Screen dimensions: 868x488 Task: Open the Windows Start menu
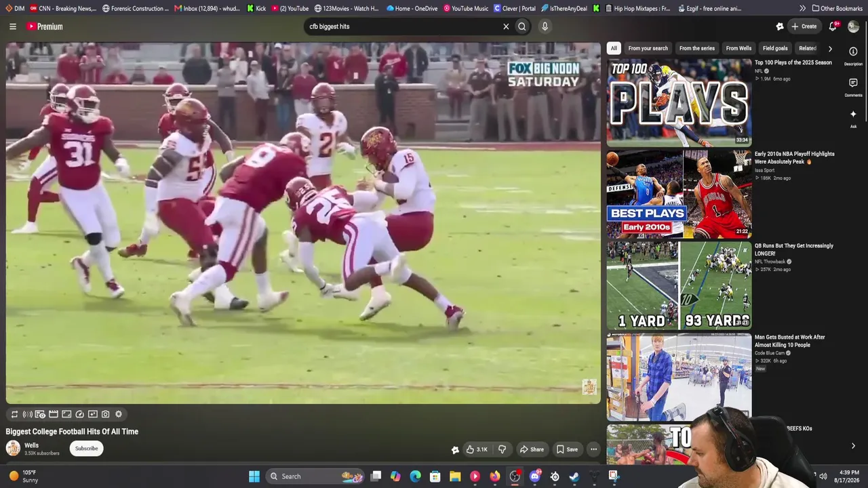point(254,476)
